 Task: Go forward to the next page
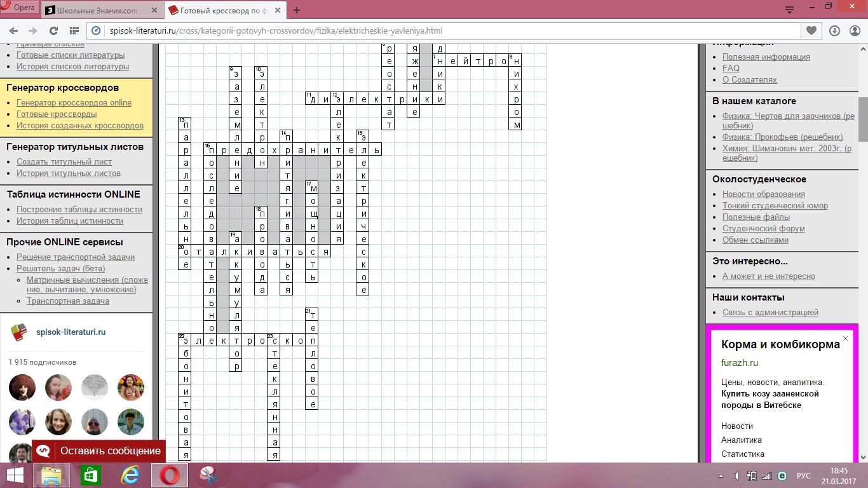click(x=33, y=30)
